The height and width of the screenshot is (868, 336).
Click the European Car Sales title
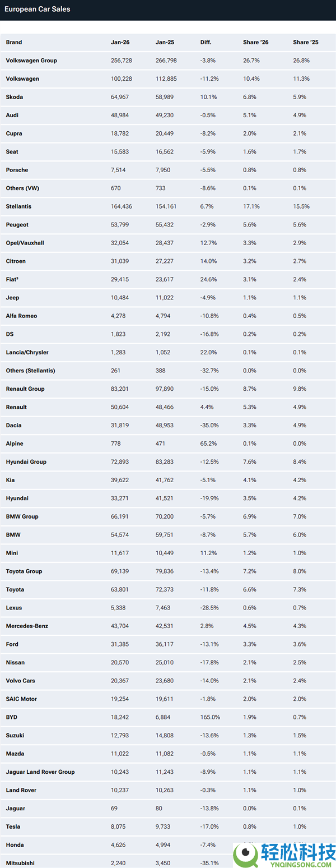click(38, 10)
